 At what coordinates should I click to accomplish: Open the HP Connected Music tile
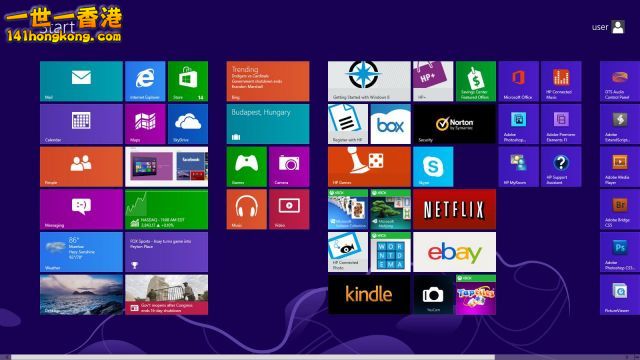pos(561,81)
